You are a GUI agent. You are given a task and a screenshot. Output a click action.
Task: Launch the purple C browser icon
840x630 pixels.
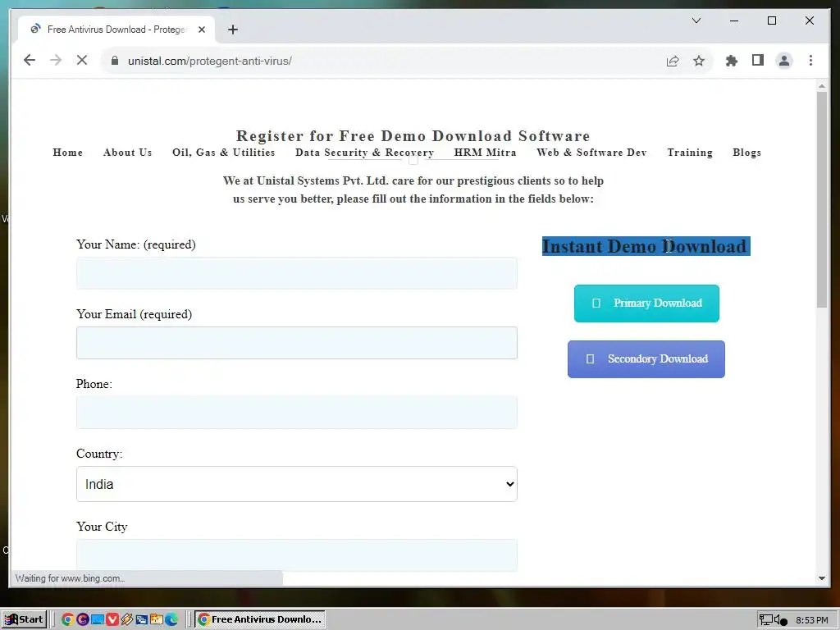[83, 619]
